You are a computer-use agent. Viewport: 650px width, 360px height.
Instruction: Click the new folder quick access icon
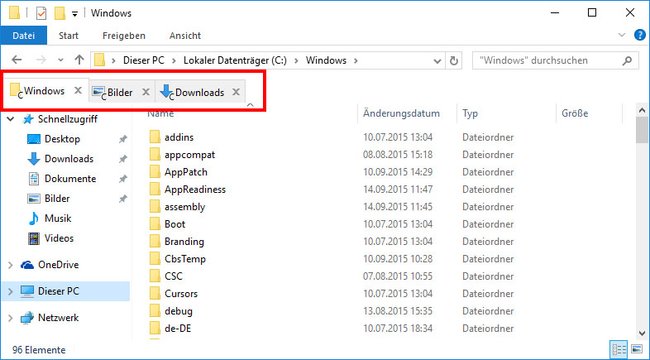(x=60, y=13)
